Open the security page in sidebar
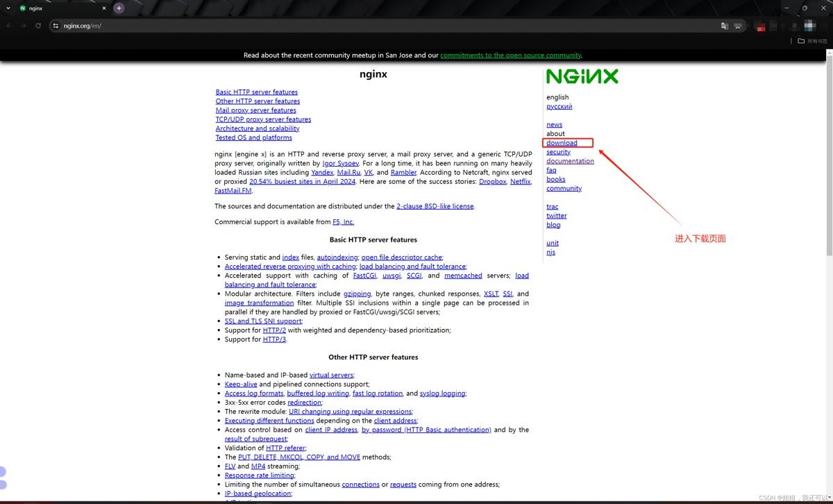Viewport: 833px width, 504px height. point(558,152)
